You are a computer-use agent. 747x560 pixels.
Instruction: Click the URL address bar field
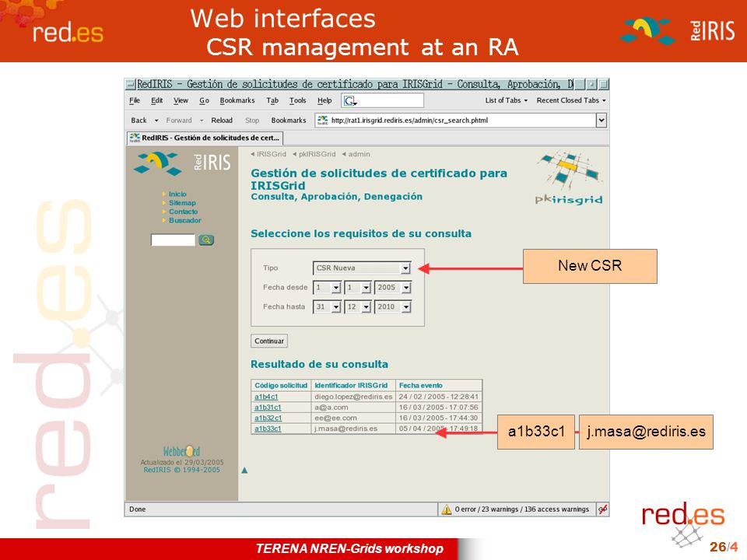455,120
